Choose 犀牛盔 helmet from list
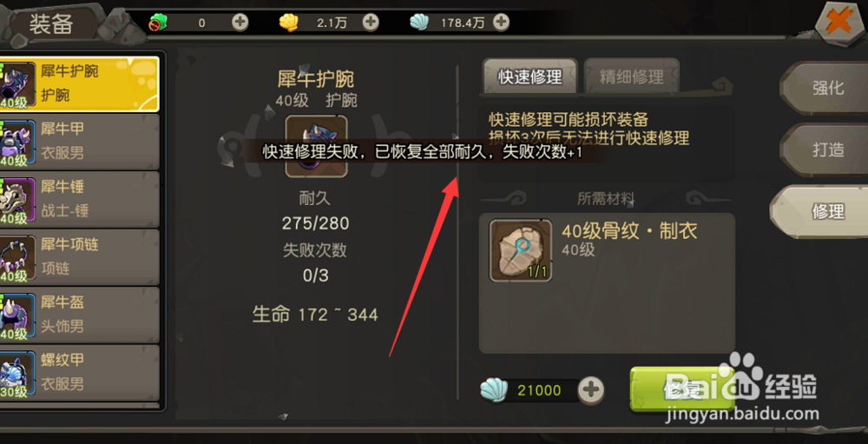Viewport: 868px width, 444px height. (79, 315)
